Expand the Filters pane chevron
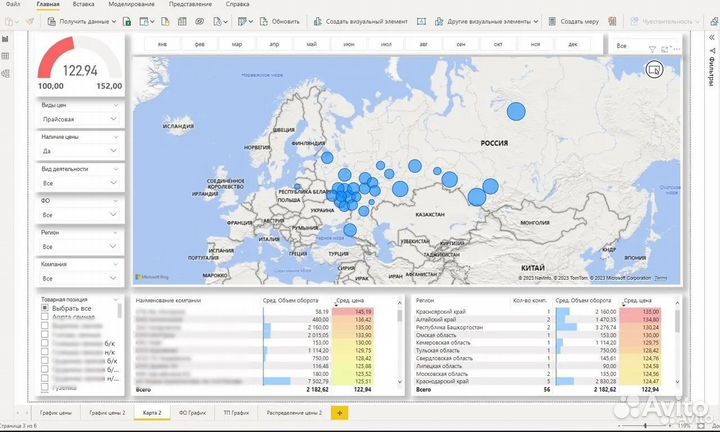The height and width of the screenshot is (432, 720). [x=712, y=38]
